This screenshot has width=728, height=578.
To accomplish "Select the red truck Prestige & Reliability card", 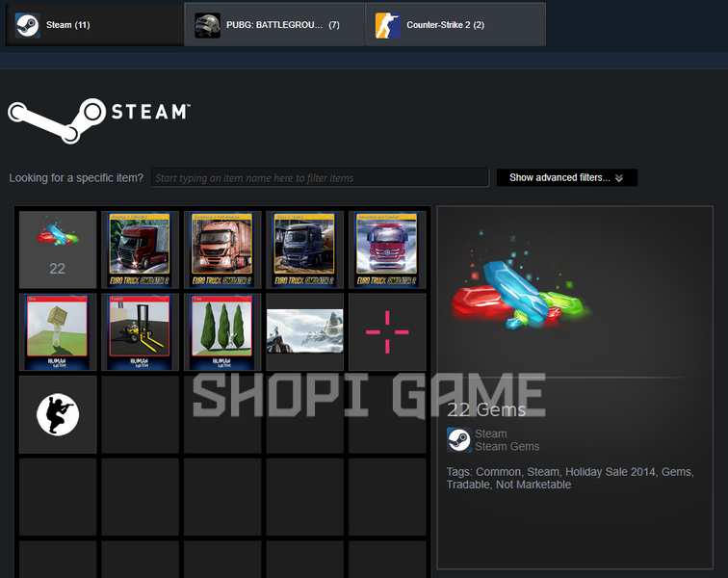I will pyautogui.click(x=140, y=250).
